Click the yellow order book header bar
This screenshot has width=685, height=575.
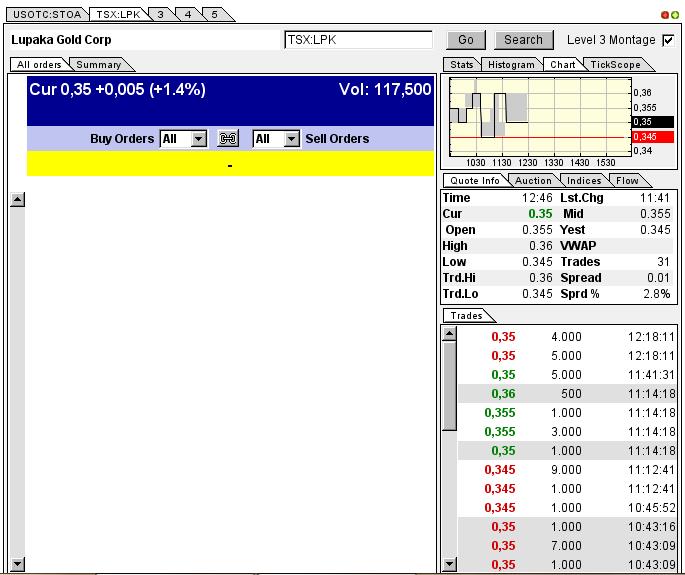point(230,164)
